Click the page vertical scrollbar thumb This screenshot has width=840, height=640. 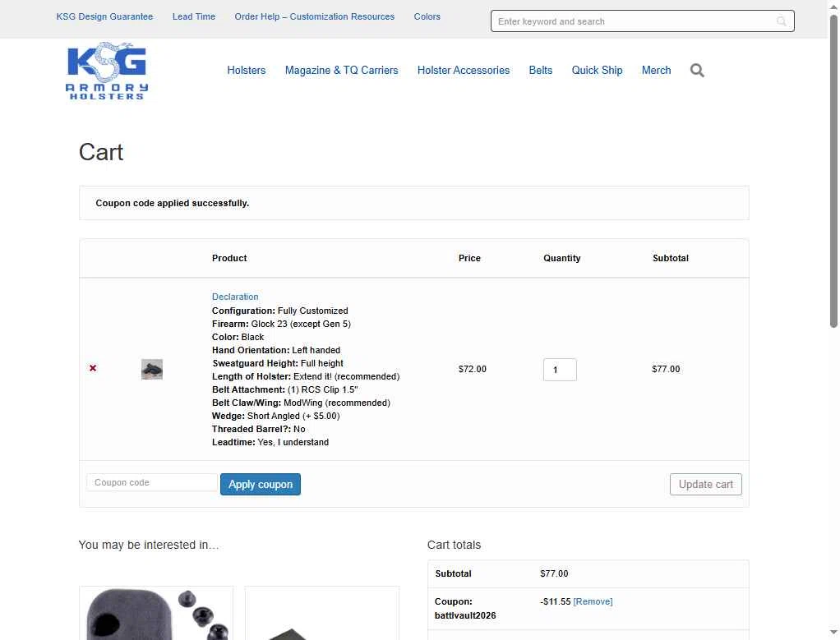833,172
